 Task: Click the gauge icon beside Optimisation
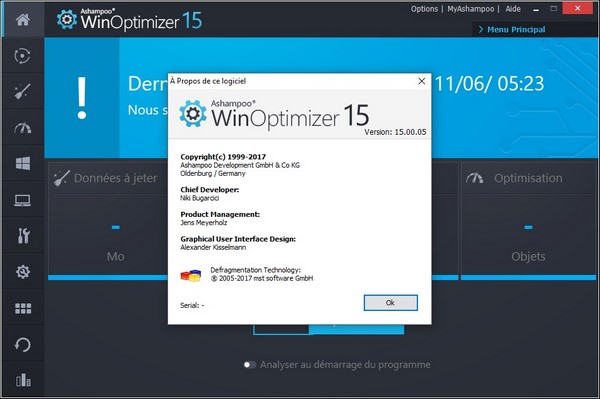click(x=474, y=178)
